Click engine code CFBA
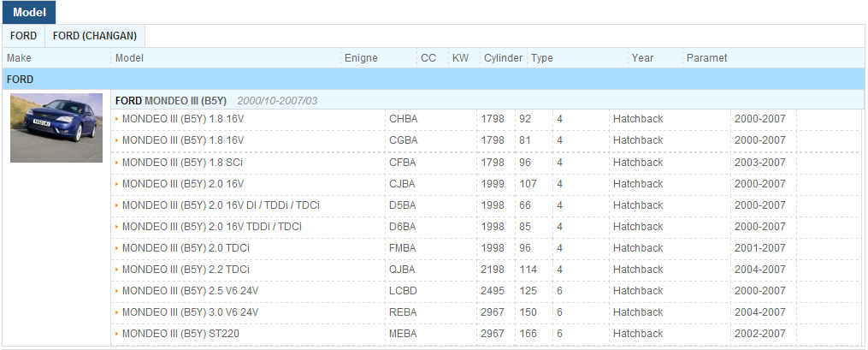This screenshot has height=350, width=868. 403,163
